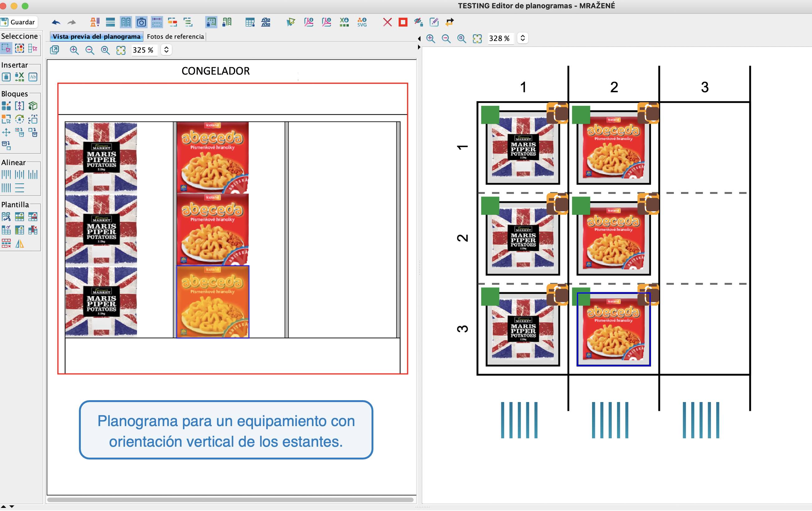Viewport: 812px width, 511px height.
Task: Select the rectangle selection mode tool
Action: pos(6,49)
